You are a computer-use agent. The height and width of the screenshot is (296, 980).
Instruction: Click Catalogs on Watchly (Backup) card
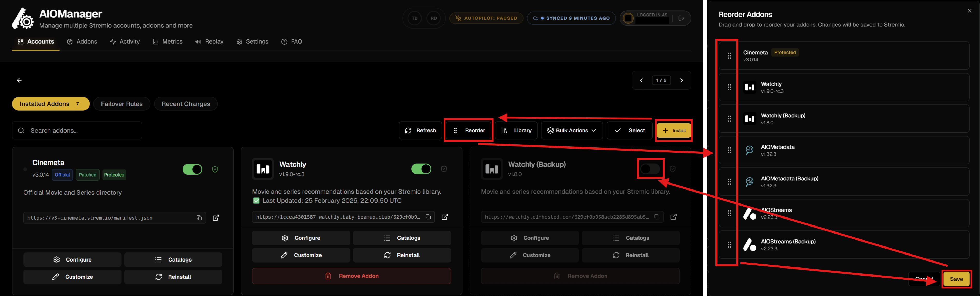point(631,238)
